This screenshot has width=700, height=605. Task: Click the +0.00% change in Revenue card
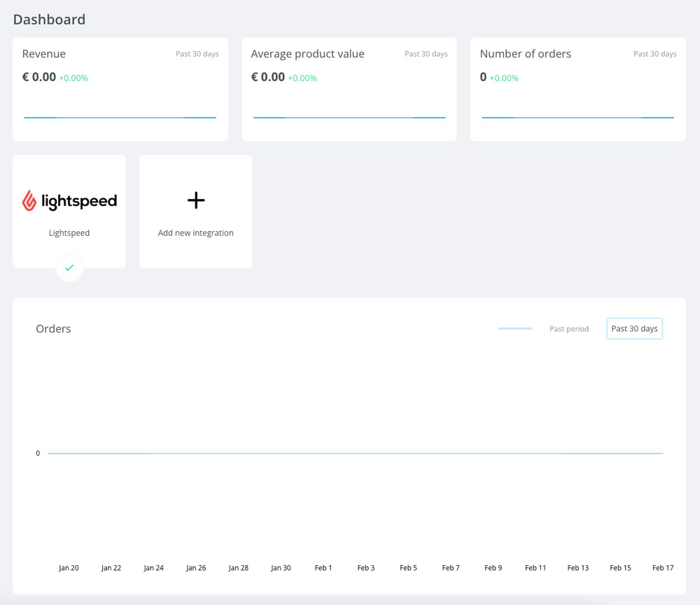pyautogui.click(x=73, y=78)
